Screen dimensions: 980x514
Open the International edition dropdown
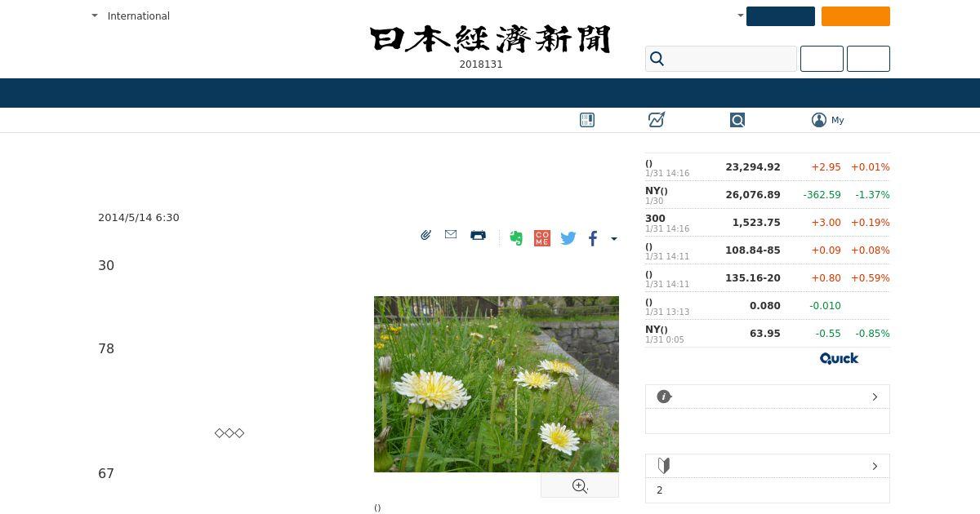(x=131, y=16)
